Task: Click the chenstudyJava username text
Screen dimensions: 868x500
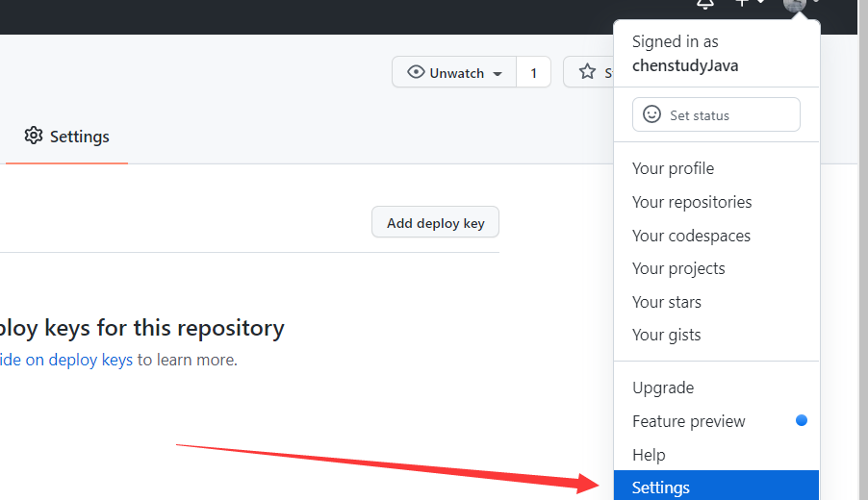Action: click(x=685, y=65)
